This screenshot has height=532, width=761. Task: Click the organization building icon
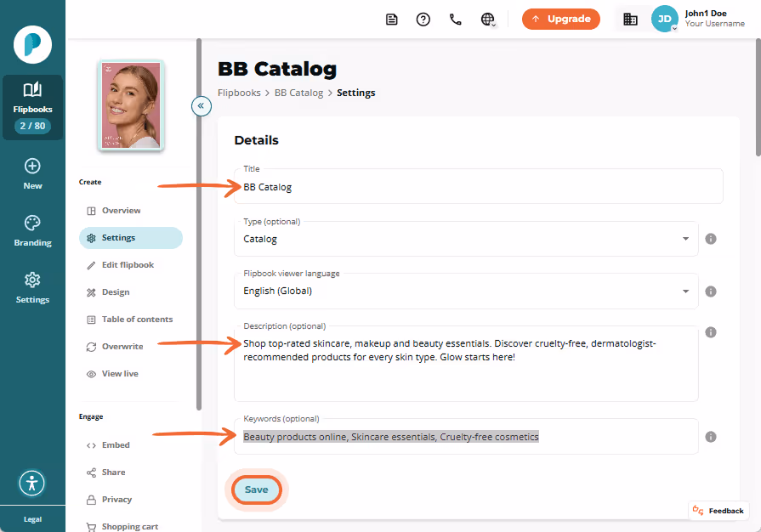point(630,20)
